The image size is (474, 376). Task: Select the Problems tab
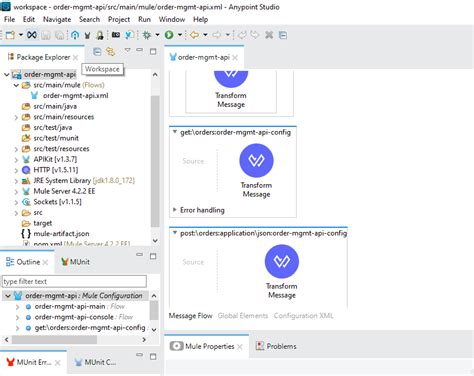click(276, 346)
